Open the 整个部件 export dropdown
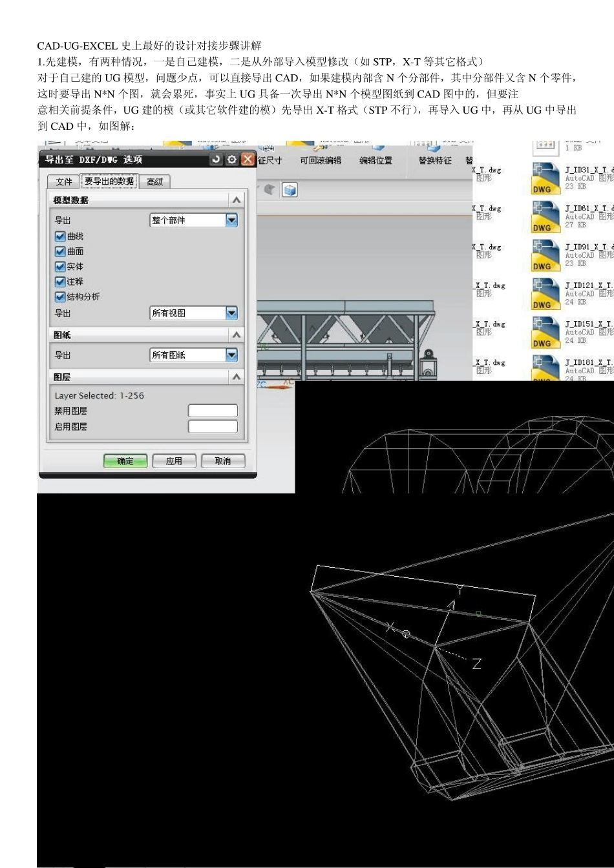614x868 pixels. tap(194, 220)
